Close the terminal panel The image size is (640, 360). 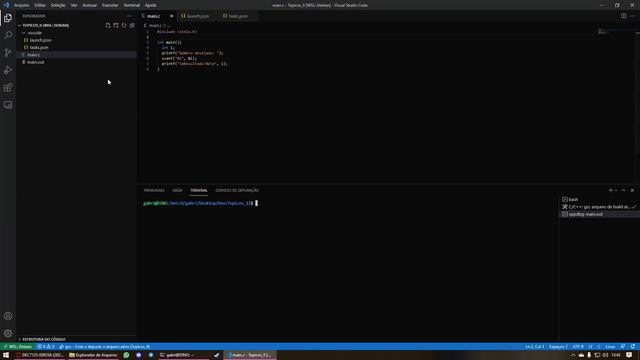[x=632, y=190]
